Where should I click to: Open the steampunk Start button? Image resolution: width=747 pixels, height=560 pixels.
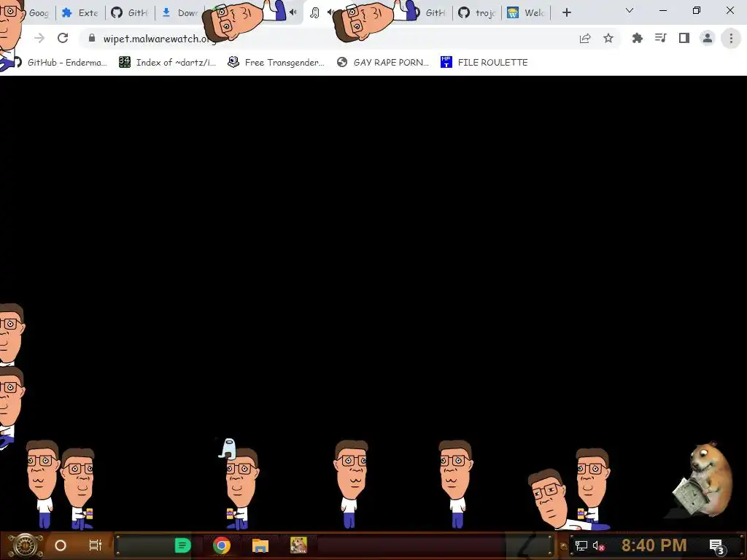click(x=26, y=545)
